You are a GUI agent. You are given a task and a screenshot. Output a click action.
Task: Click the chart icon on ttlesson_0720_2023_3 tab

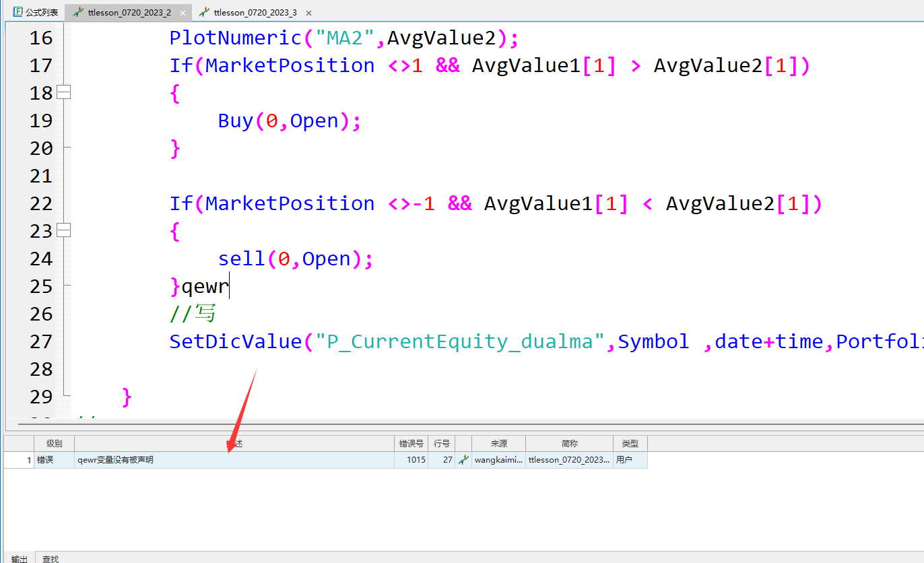pyautogui.click(x=205, y=12)
